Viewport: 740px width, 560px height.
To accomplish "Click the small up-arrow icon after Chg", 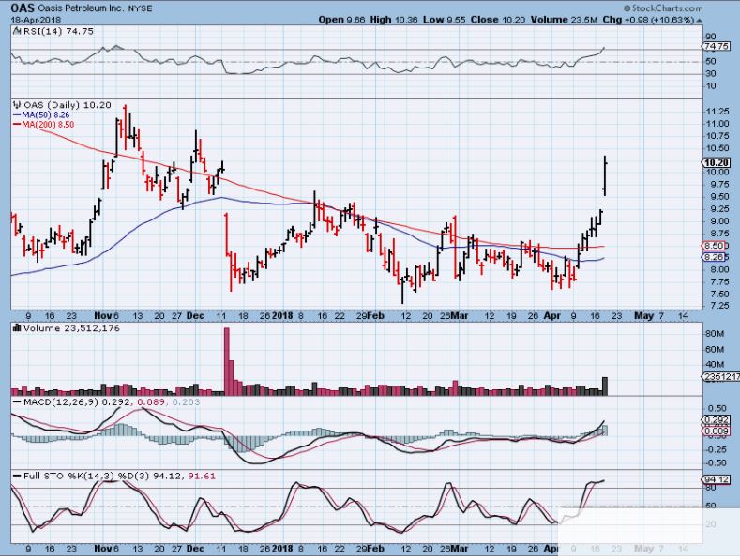I will click(699, 21).
